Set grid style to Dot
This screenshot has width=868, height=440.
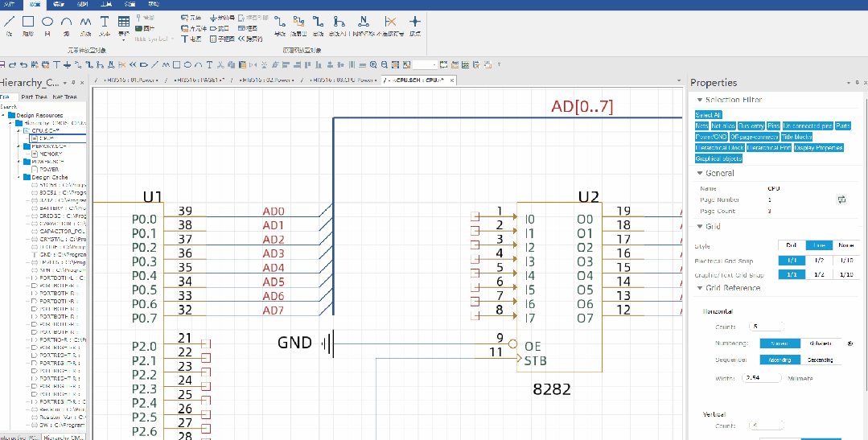pyautogui.click(x=791, y=245)
